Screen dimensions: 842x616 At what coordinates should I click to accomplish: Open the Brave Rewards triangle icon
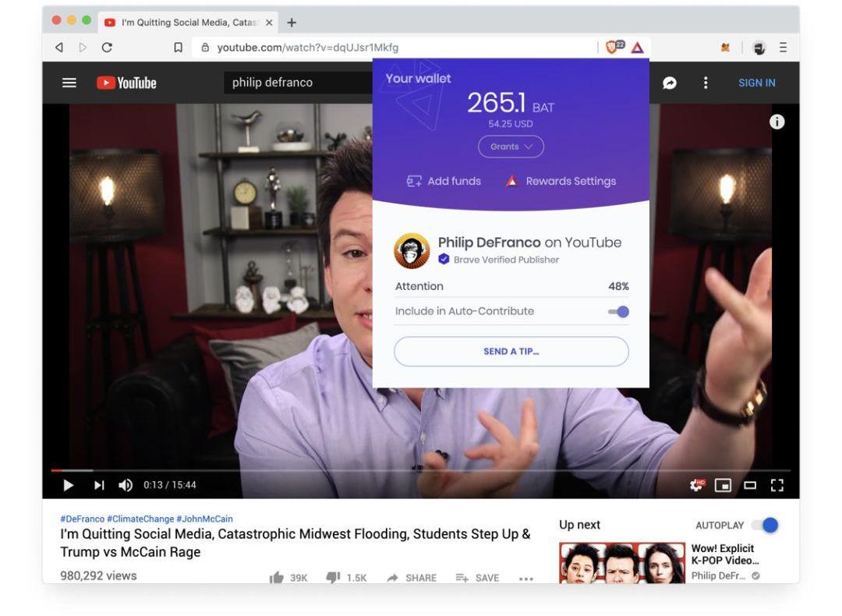click(x=638, y=48)
